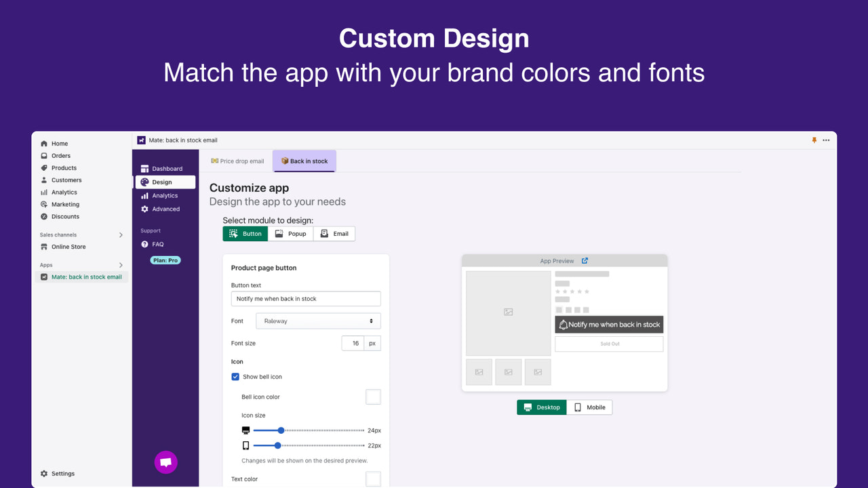868x488 pixels.
Task: Select the Email module to design
Action: point(334,233)
